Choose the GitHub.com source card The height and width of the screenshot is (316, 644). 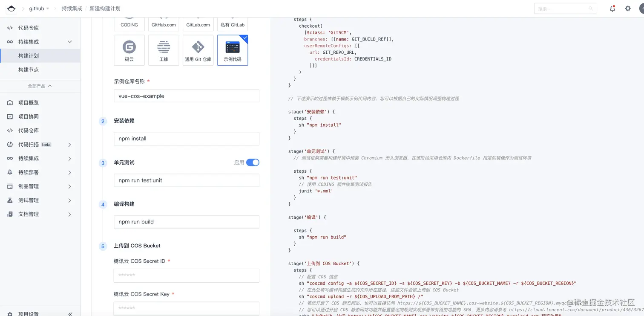pyautogui.click(x=164, y=24)
